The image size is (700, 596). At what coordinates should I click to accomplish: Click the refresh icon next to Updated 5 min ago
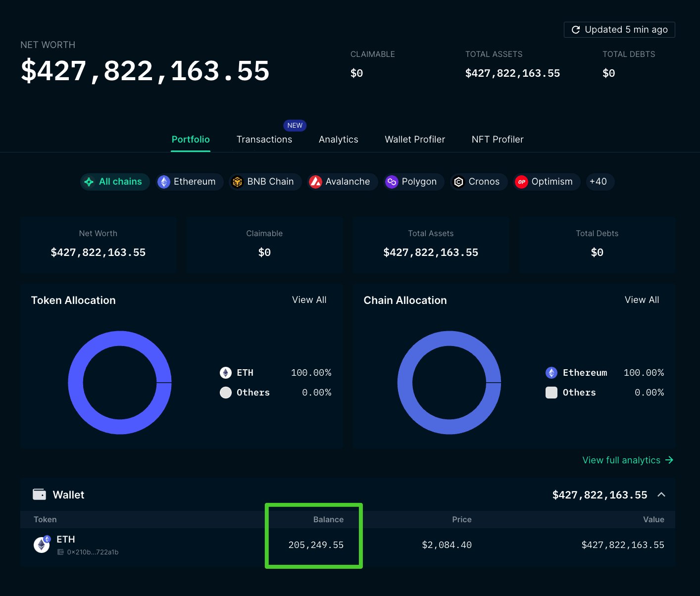point(576,29)
